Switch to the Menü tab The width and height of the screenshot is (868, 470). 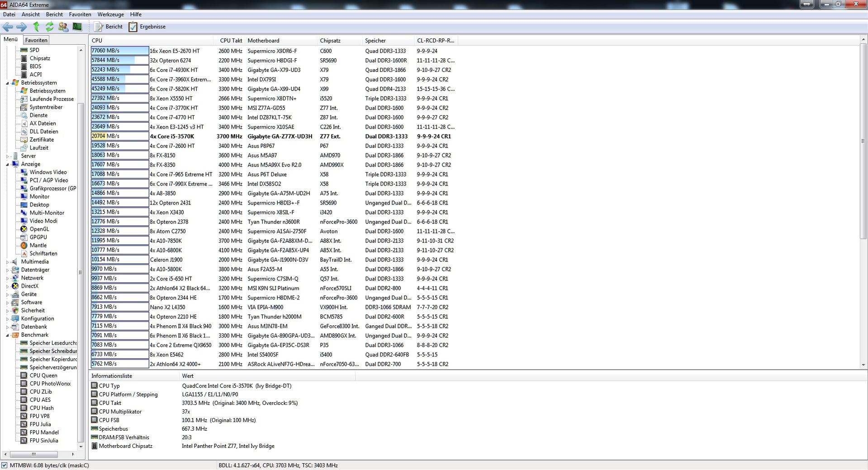[11, 40]
